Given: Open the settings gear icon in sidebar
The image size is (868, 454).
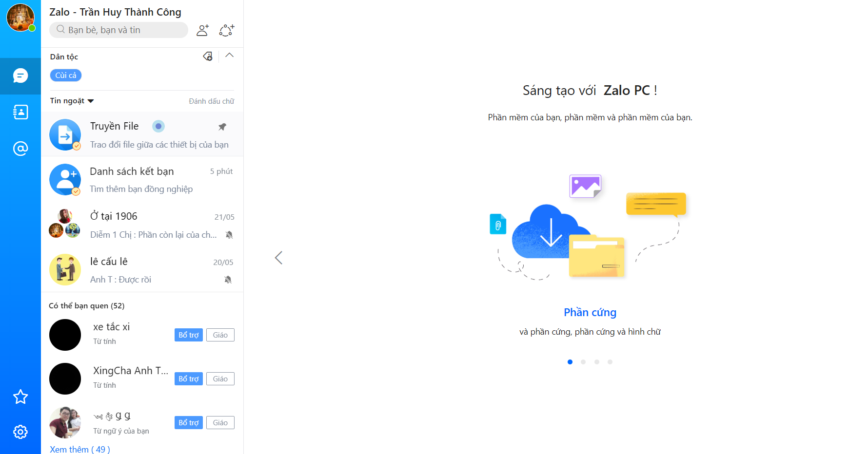Looking at the screenshot, I should pos(20,432).
